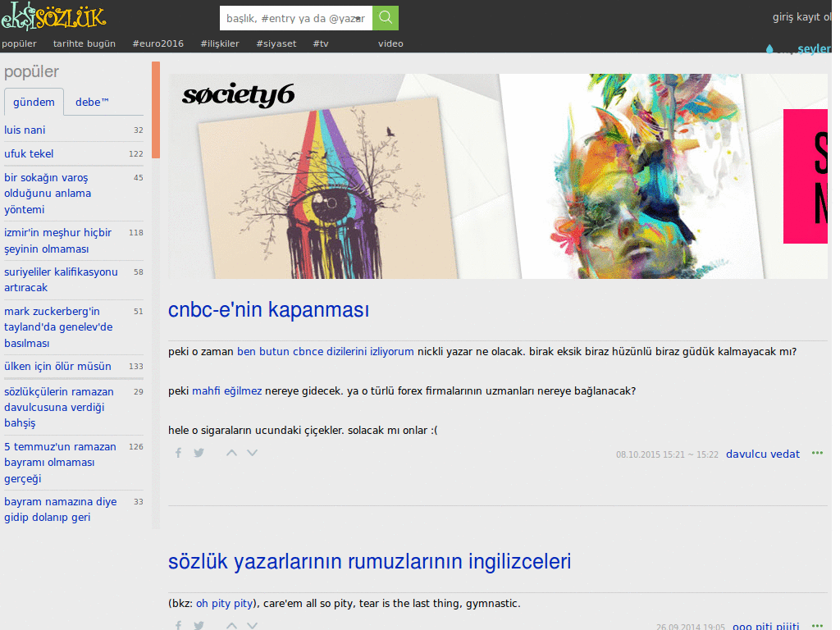Viewport: 840px width, 630px height.
Task: Downvote the cnbc-e entry with the down arrow
Action: pos(252,452)
